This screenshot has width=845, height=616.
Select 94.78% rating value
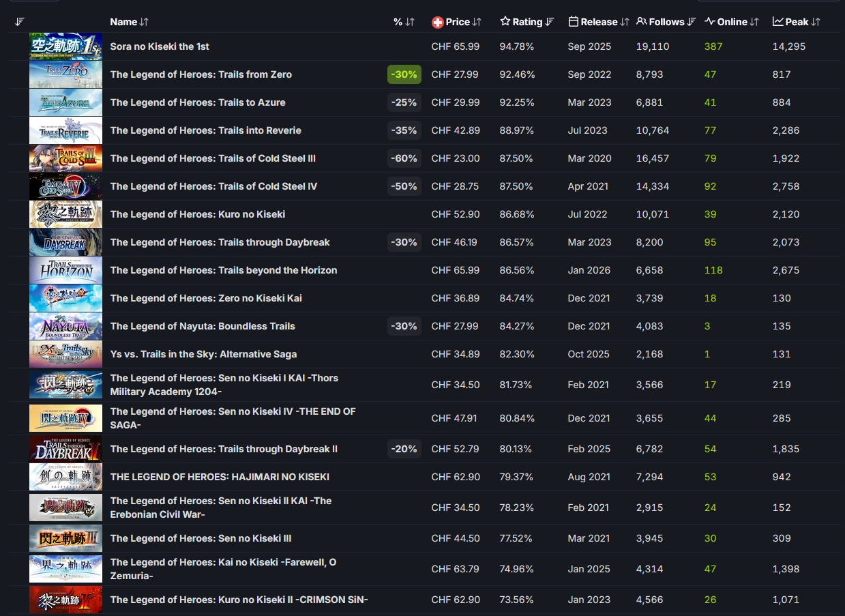(517, 46)
